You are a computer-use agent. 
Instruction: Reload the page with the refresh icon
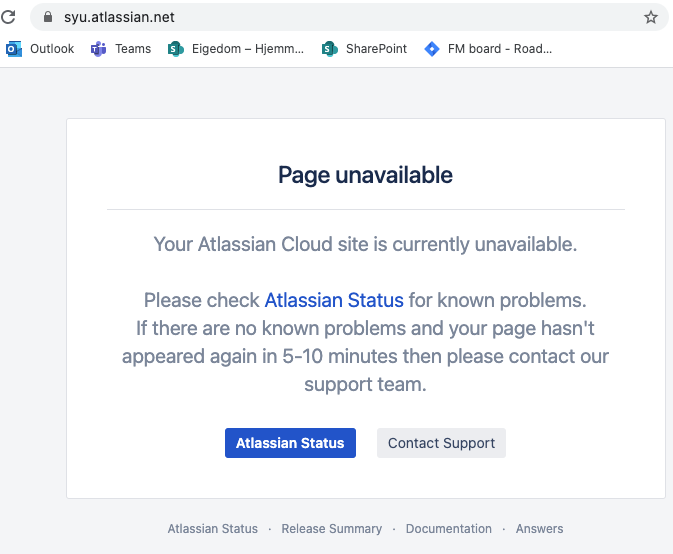tap(8, 17)
